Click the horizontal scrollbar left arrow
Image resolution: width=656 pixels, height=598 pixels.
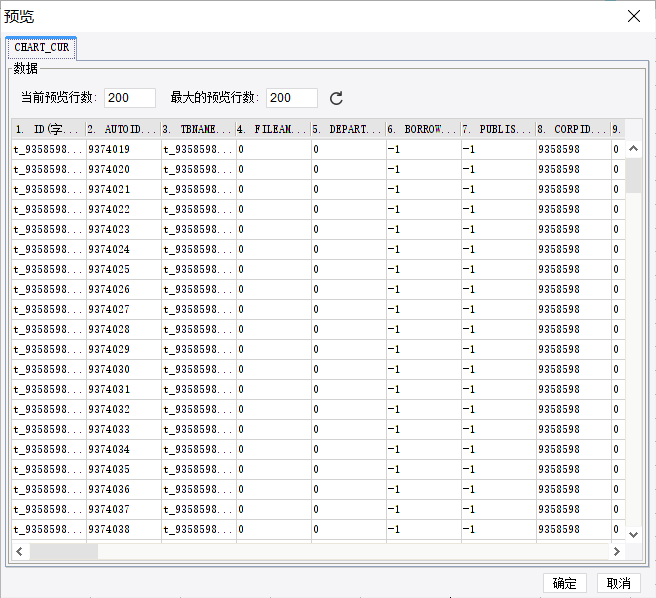19,552
